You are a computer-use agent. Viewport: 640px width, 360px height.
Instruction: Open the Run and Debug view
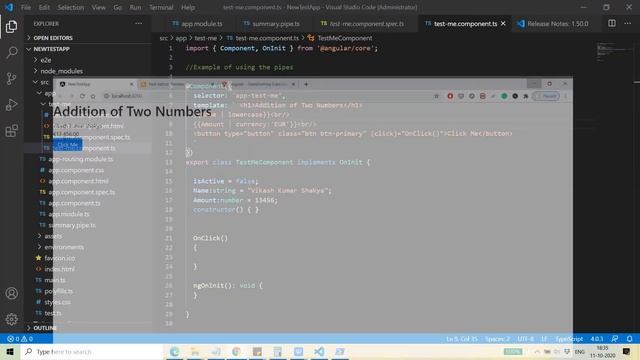[x=11, y=104]
